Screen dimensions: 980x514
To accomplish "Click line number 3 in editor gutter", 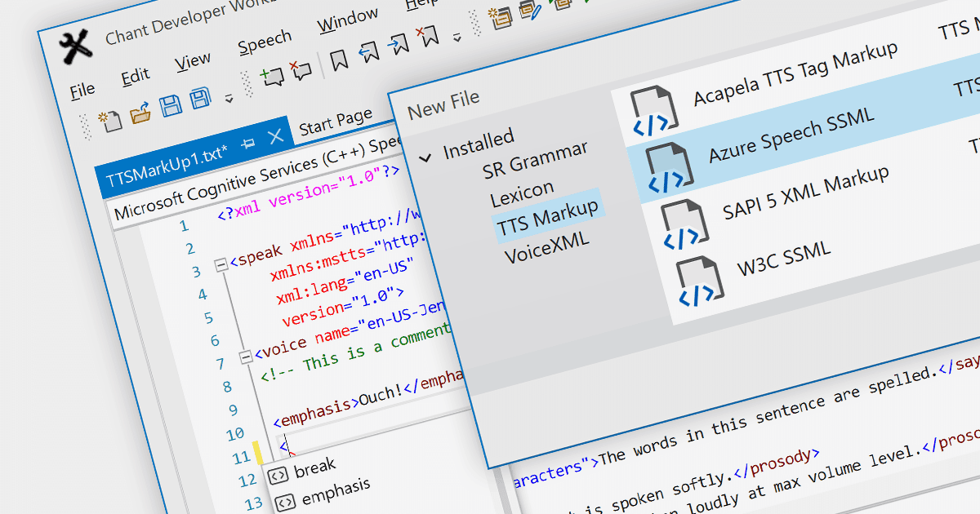I will click(x=197, y=272).
